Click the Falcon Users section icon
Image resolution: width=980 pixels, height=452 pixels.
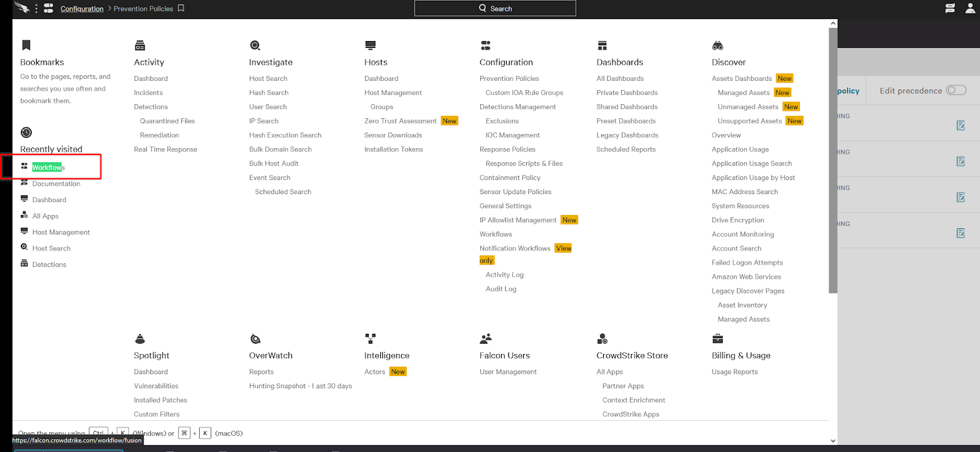486,338
